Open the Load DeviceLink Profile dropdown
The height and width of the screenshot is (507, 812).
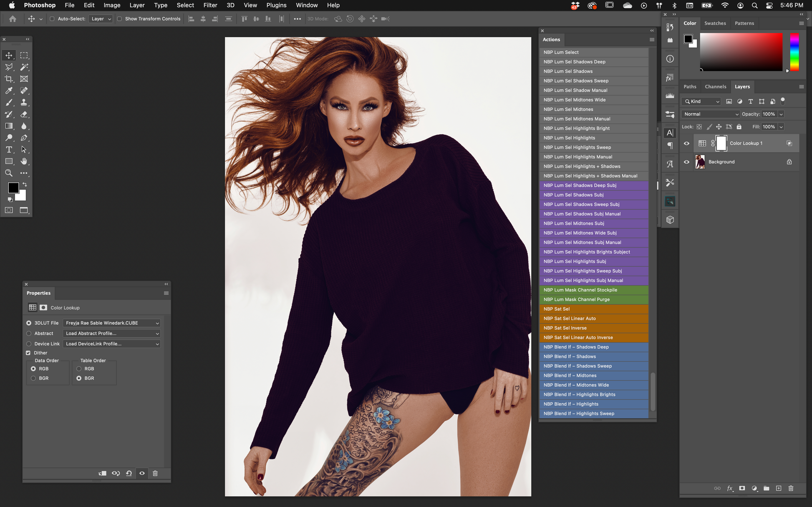tap(112, 344)
